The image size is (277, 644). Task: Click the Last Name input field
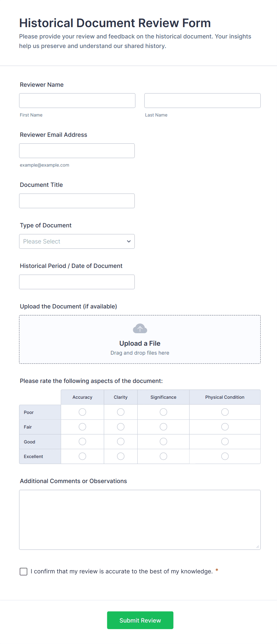pyautogui.click(x=202, y=100)
